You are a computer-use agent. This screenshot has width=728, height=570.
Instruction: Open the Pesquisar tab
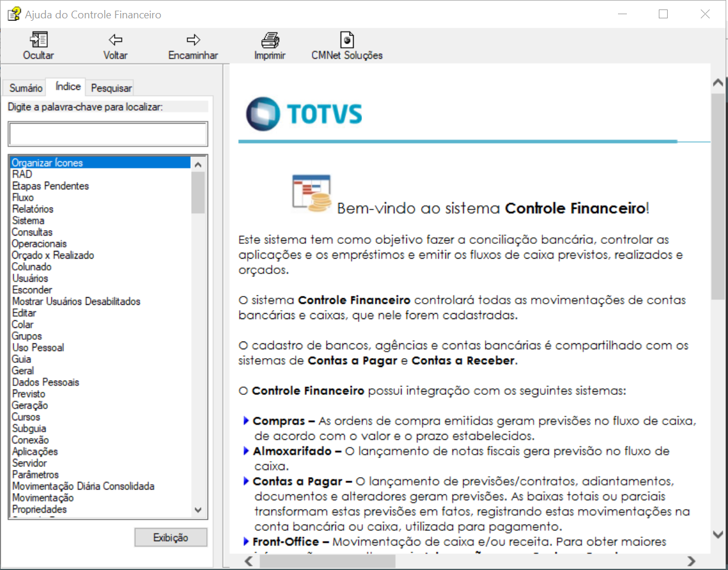click(111, 88)
